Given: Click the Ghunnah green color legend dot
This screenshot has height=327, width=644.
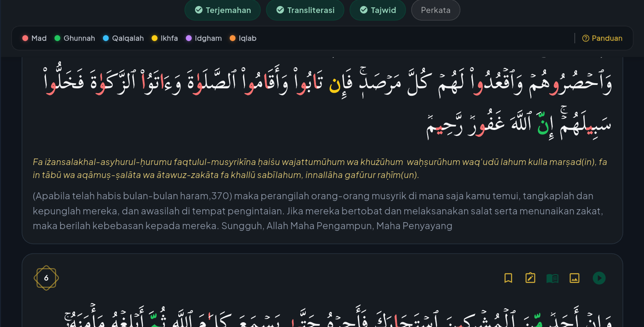Looking at the screenshot, I should pyautogui.click(x=57, y=38).
